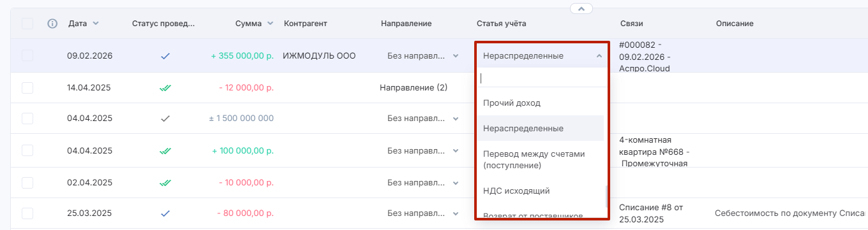Screen dimensions: 868x230
Task: Check the 14.04.2025 row checkbox
Action: click(27, 88)
